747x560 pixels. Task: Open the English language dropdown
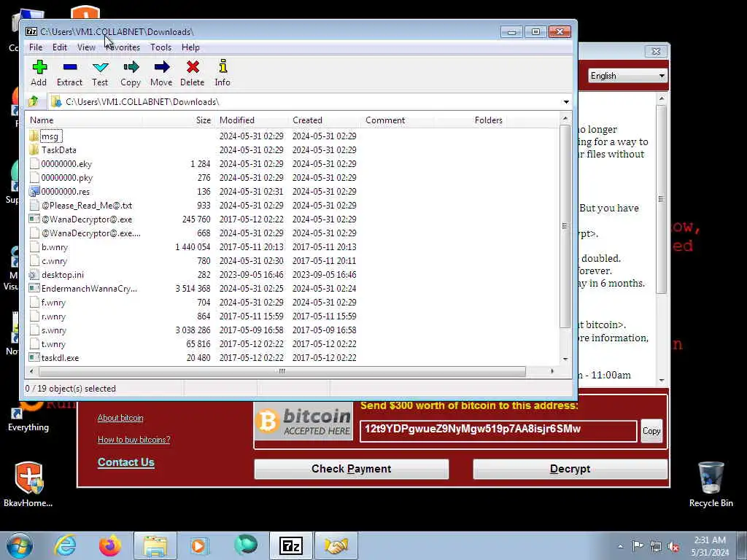(627, 76)
